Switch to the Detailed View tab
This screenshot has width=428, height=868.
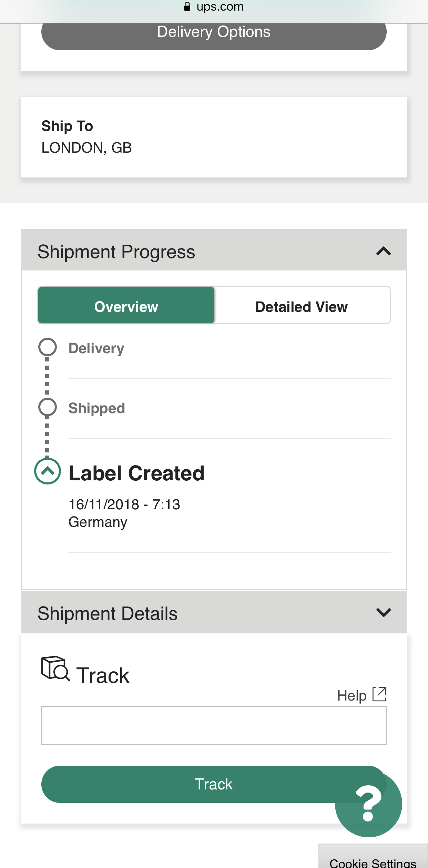[x=302, y=306]
